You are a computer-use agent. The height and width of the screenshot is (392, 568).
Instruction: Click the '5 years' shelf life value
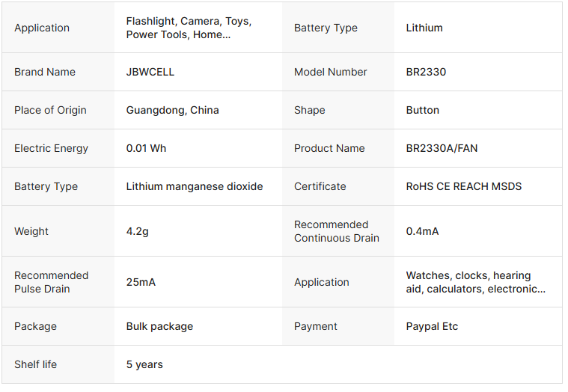144,364
